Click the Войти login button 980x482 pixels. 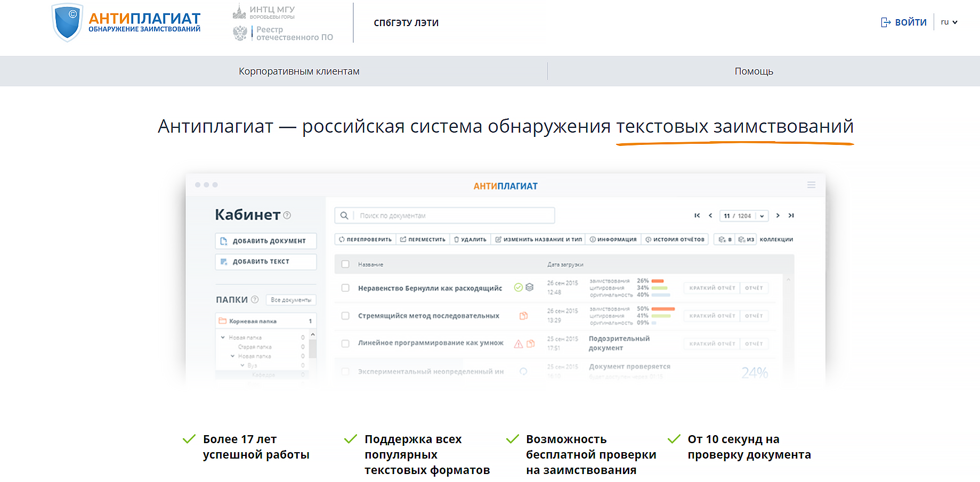[x=904, y=22]
